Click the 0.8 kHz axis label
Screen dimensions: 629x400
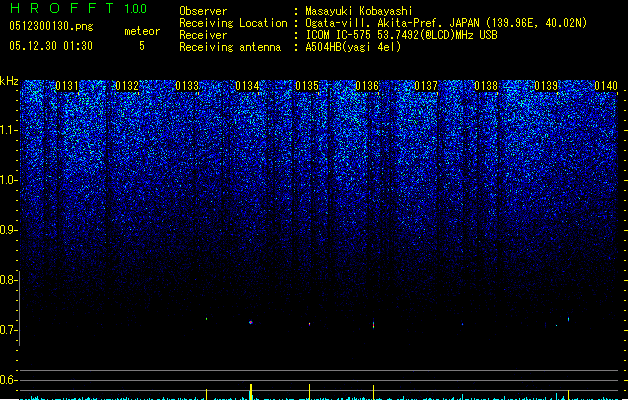(8, 280)
